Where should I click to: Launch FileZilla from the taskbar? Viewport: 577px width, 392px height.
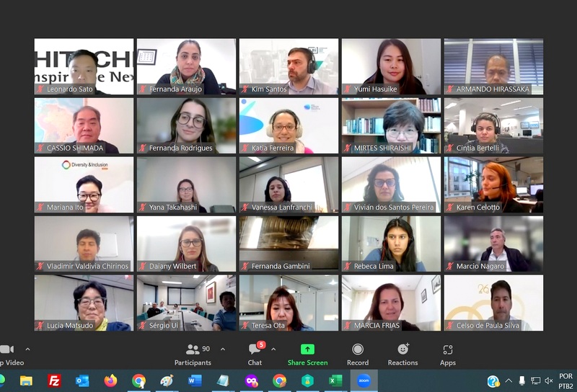pos(54,380)
